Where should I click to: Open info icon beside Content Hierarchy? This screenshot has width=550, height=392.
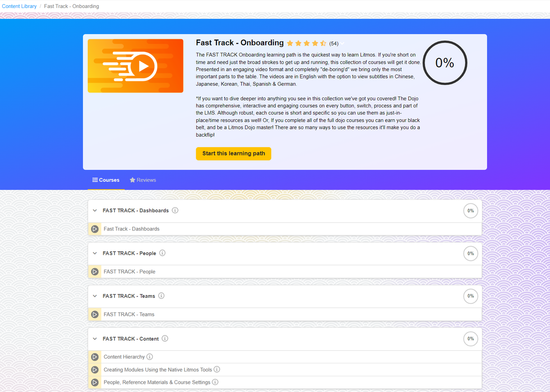tap(150, 356)
